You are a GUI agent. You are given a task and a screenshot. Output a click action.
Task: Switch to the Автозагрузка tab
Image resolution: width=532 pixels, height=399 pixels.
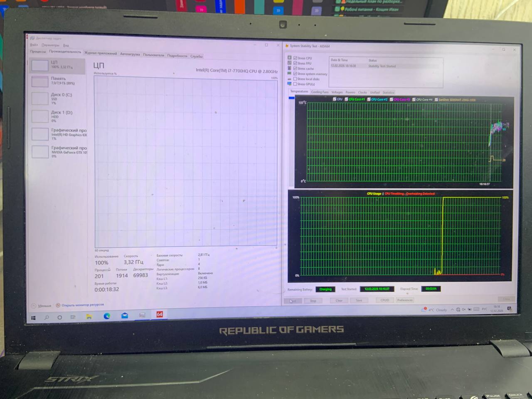point(130,54)
